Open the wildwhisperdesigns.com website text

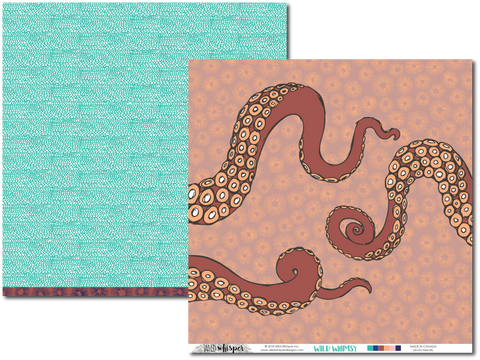(282, 350)
